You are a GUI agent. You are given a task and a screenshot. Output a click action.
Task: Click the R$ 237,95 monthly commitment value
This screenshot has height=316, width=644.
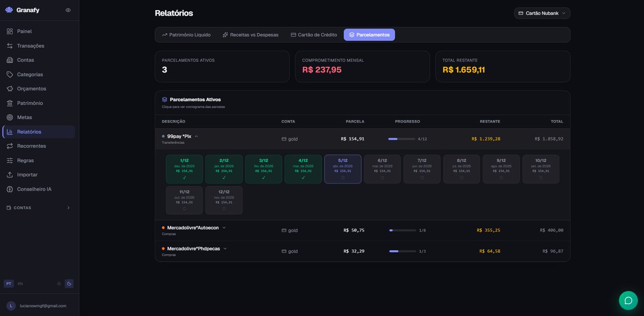click(x=322, y=70)
